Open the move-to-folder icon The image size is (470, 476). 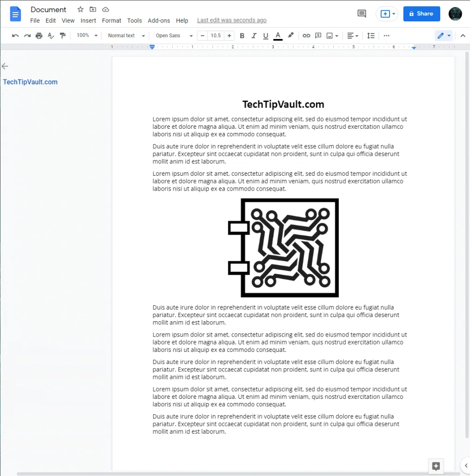pos(93,9)
